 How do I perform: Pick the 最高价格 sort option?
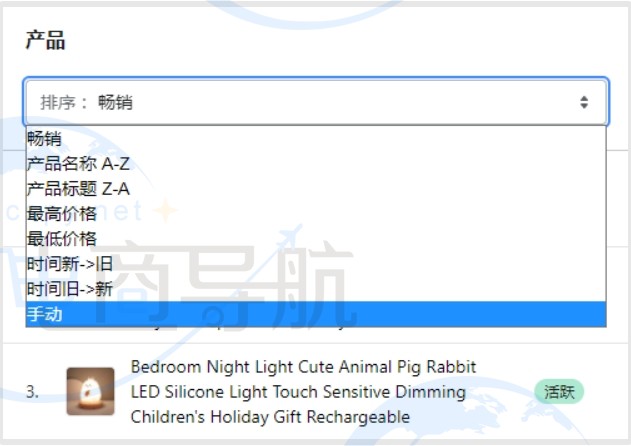pos(62,213)
